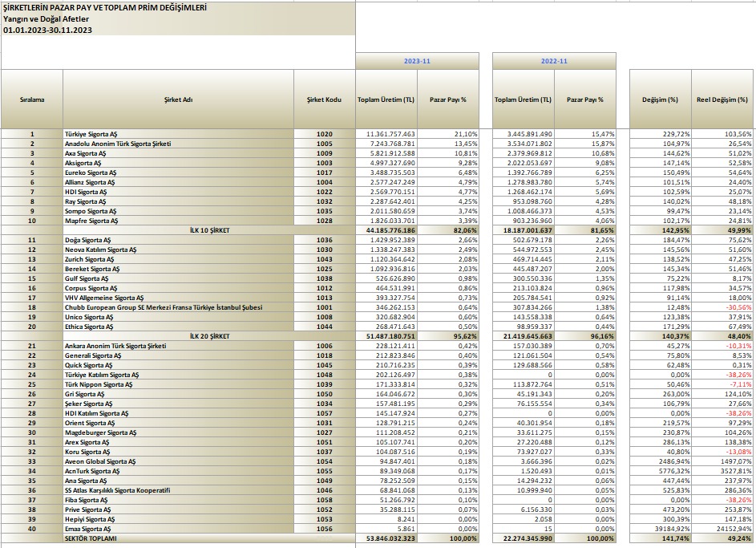The image size is (756, 548).
Task: Click the 'Axa Sigorta AŞ' cell
Action: (179, 153)
